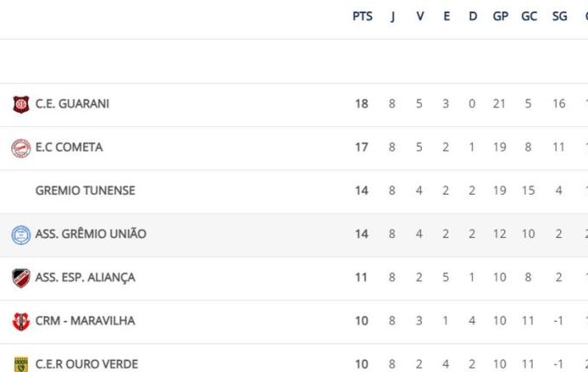Open CRM - MARAVILHA team name
The height and width of the screenshot is (372, 588).
pos(85,321)
